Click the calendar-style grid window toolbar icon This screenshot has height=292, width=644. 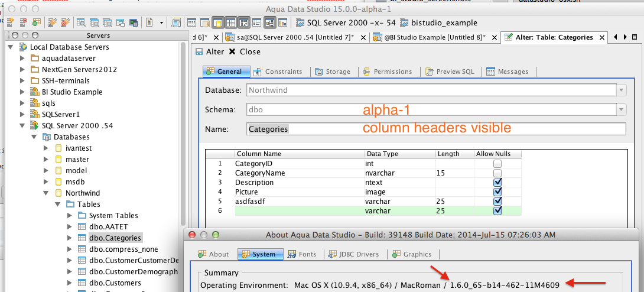[191, 23]
